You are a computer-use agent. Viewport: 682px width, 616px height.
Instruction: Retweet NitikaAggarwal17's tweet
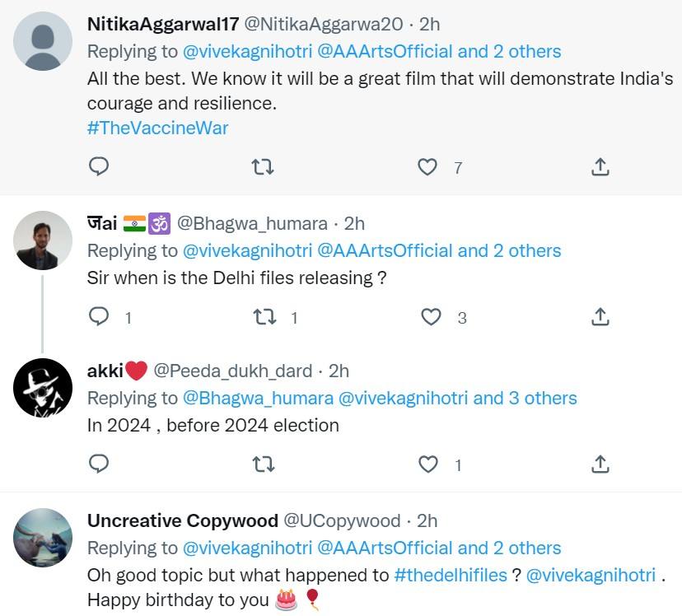(x=262, y=167)
